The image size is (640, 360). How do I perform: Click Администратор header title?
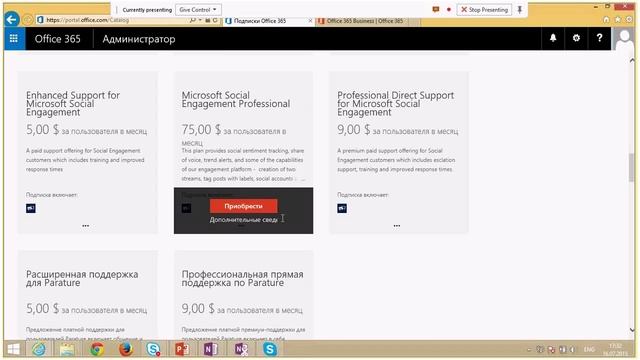(139, 39)
